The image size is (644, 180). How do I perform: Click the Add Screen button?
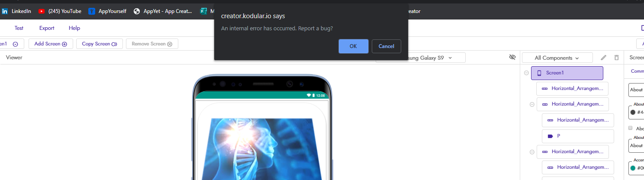click(x=51, y=44)
